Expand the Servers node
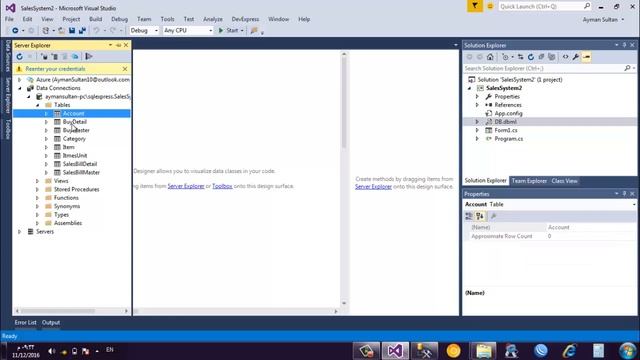This screenshot has height=360, width=640. click(19, 231)
